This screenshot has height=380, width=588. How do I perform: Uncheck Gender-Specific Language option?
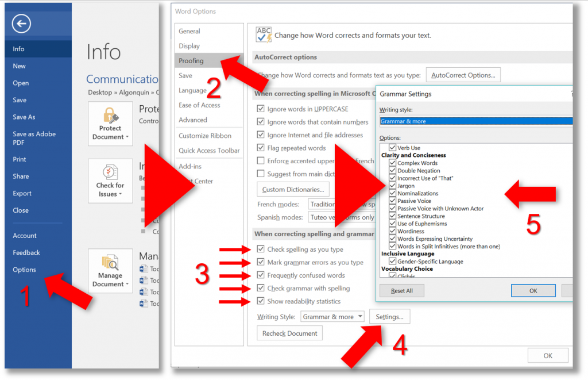pos(393,261)
